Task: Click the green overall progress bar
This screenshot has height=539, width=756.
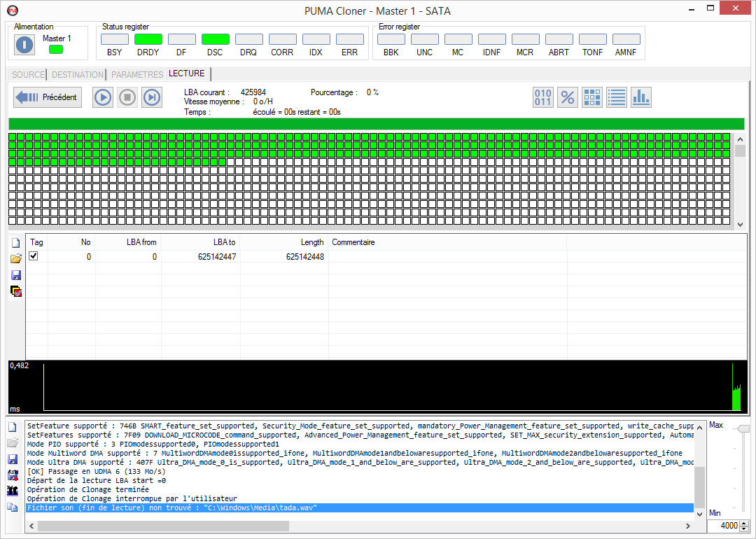Action: [376, 123]
